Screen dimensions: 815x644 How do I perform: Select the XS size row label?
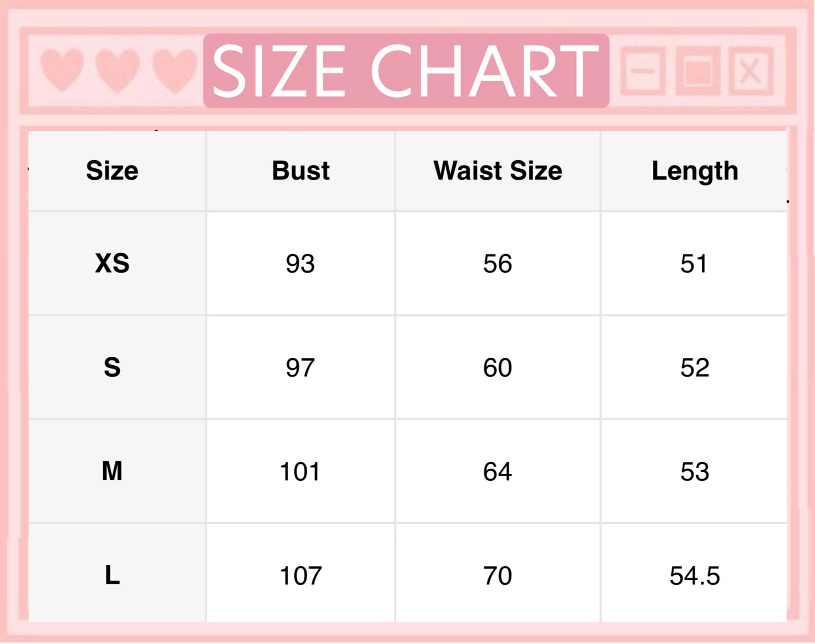pos(112,263)
